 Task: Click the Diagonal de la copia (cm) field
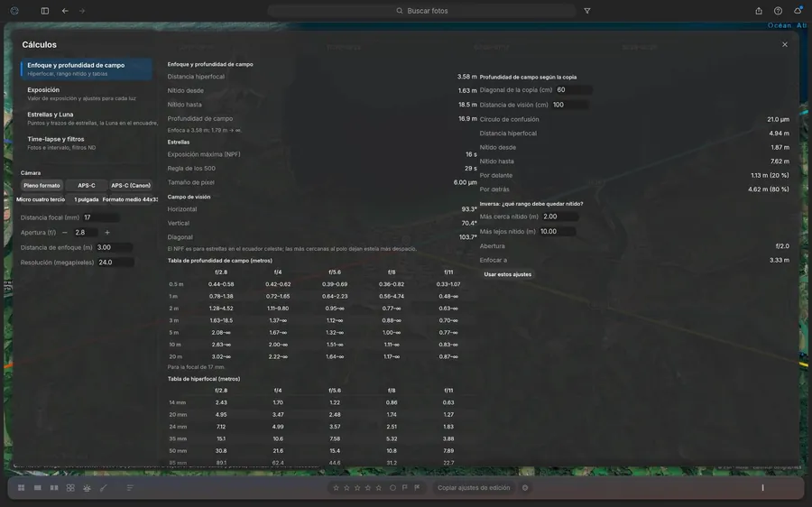[574, 89]
